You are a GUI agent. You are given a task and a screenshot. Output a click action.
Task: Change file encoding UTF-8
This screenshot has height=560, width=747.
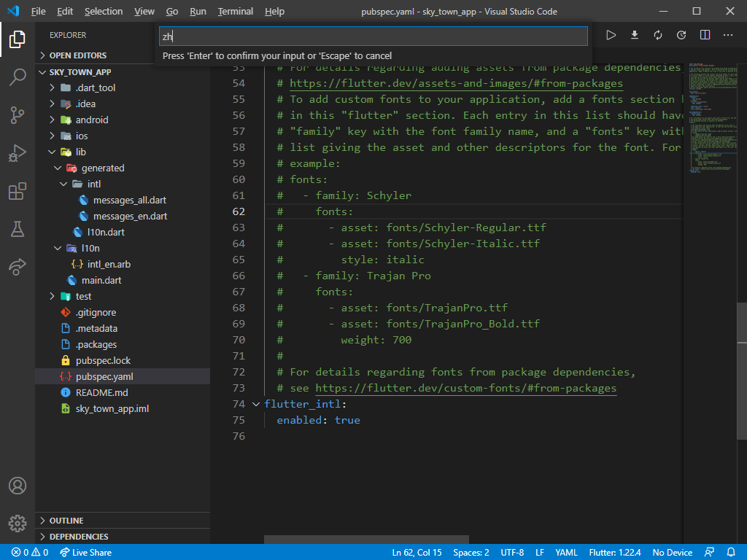point(512,553)
